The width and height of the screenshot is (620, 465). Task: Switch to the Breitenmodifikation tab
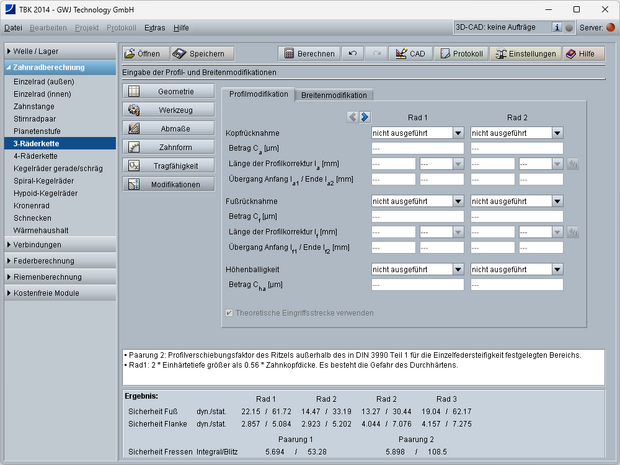[334, 95]
